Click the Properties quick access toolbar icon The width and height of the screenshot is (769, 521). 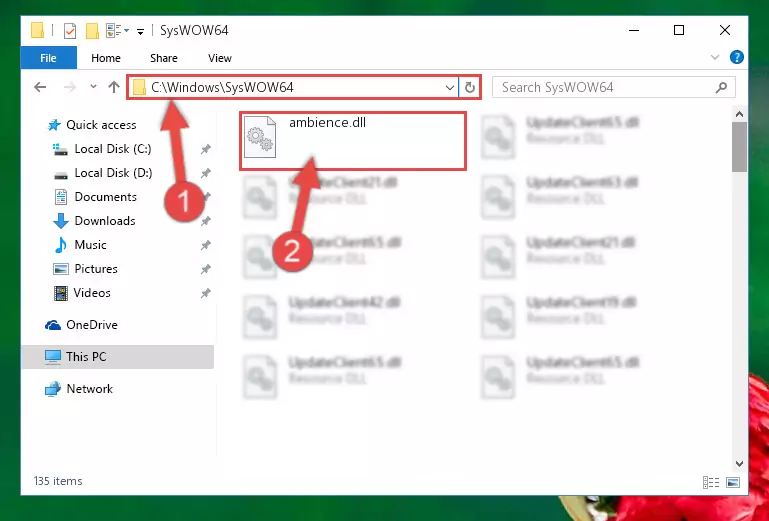tap(70, 31)
